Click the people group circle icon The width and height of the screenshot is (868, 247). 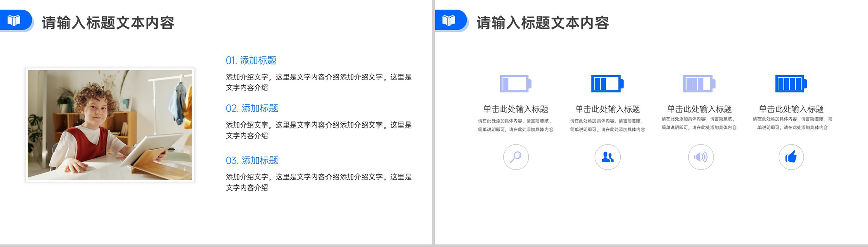(608, 157)
